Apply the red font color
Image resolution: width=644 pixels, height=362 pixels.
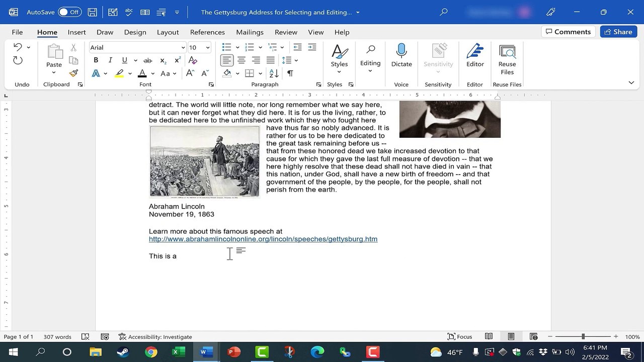tap(142, 73)
